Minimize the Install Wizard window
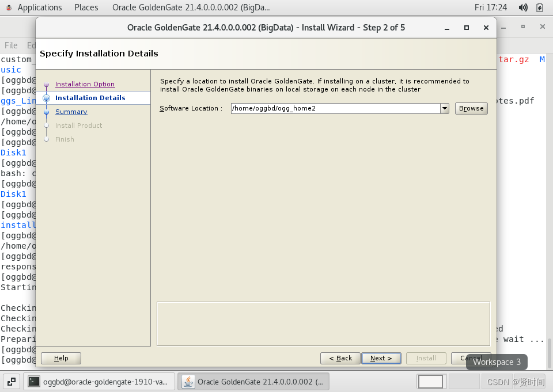This screenshot has height=392, width=553. click(447, 28)
